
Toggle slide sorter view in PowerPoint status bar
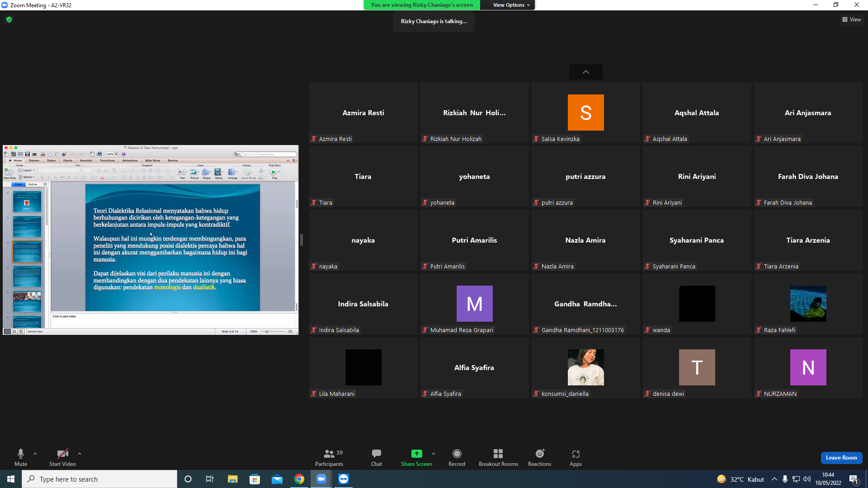click(x=14, y=332)
